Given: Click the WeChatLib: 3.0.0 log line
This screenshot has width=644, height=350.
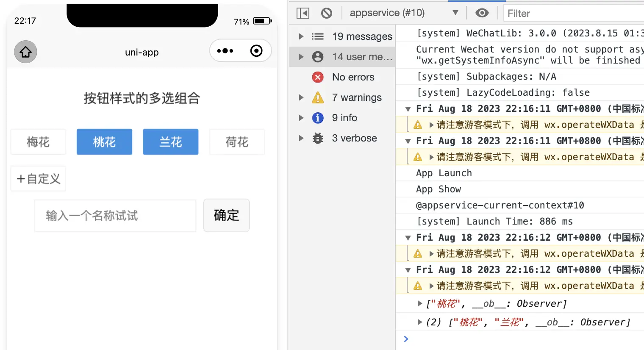Looking at the screenshot, I should click(x=530, y=33).
